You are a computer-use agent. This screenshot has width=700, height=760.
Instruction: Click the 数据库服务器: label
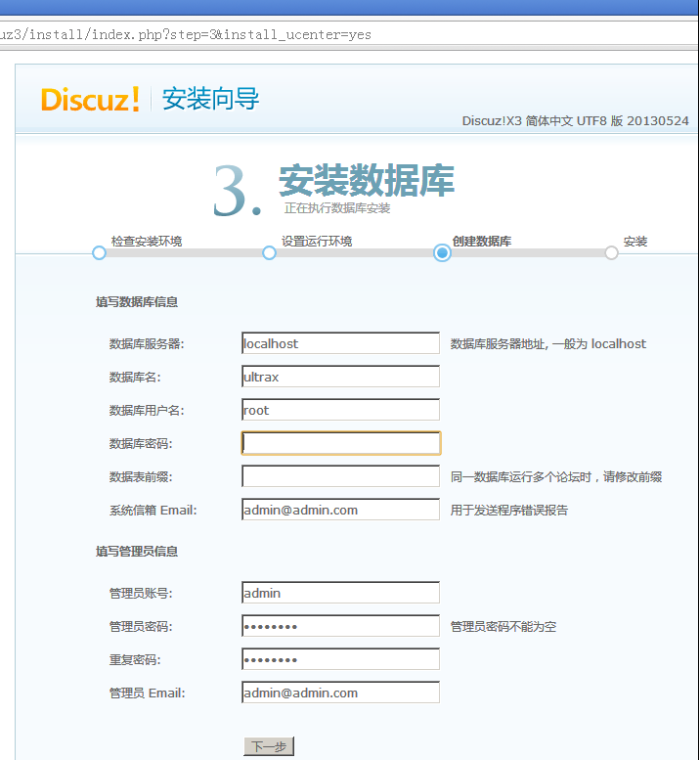click(147, 343)
